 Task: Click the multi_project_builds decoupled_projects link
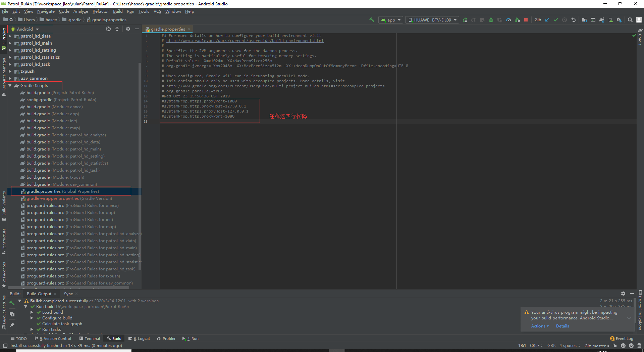275,86
